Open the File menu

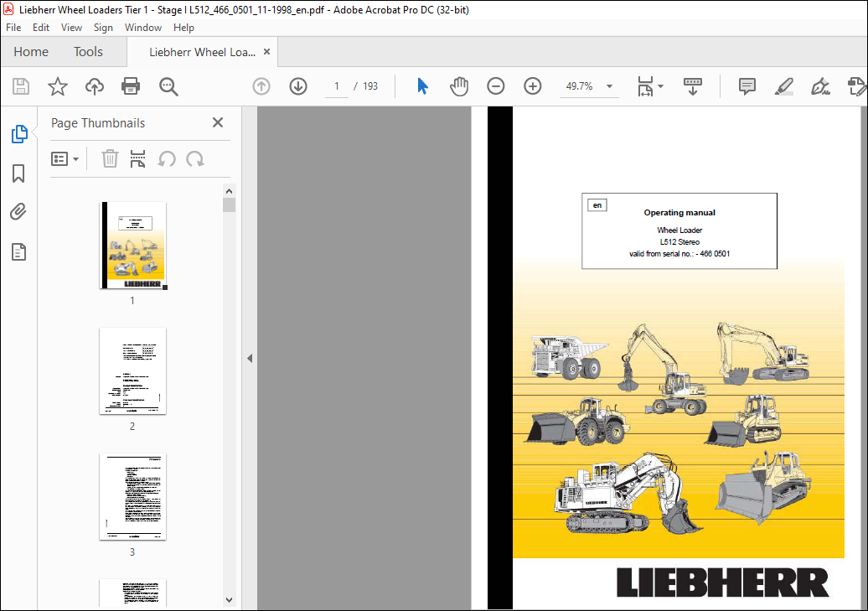13,27
